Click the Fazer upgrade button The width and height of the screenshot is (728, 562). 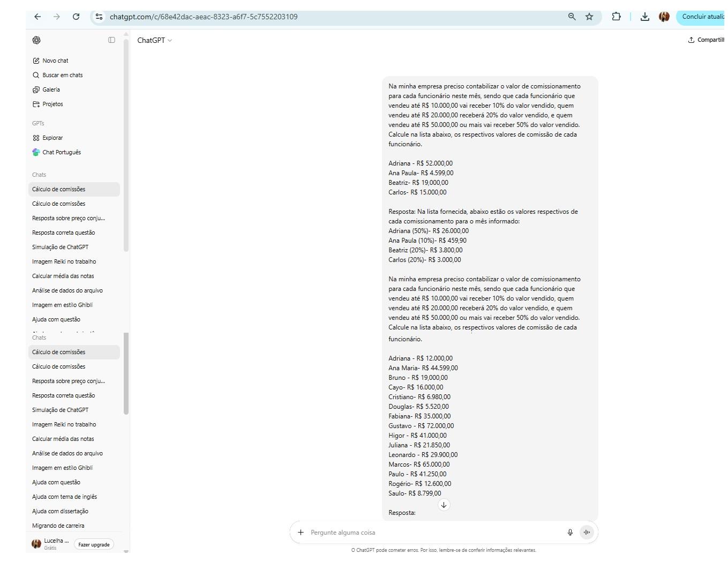(x=94, y=544)
